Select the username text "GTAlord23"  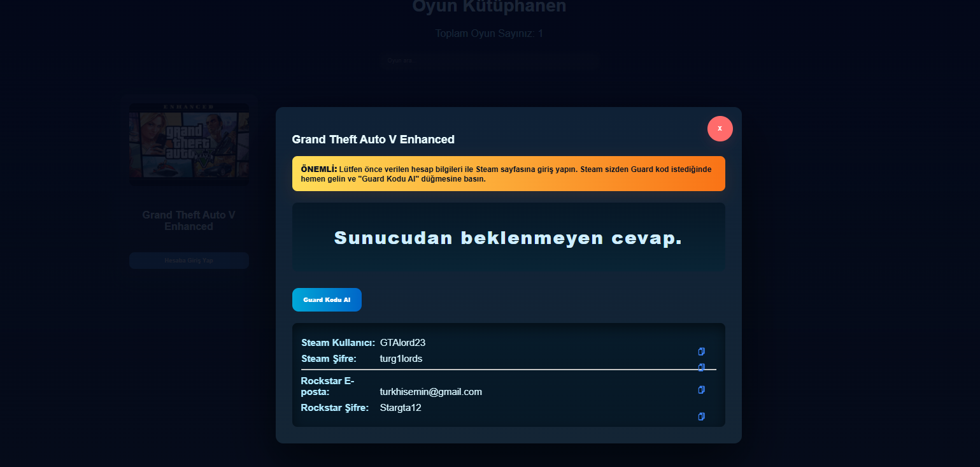(x=402, y=343)
